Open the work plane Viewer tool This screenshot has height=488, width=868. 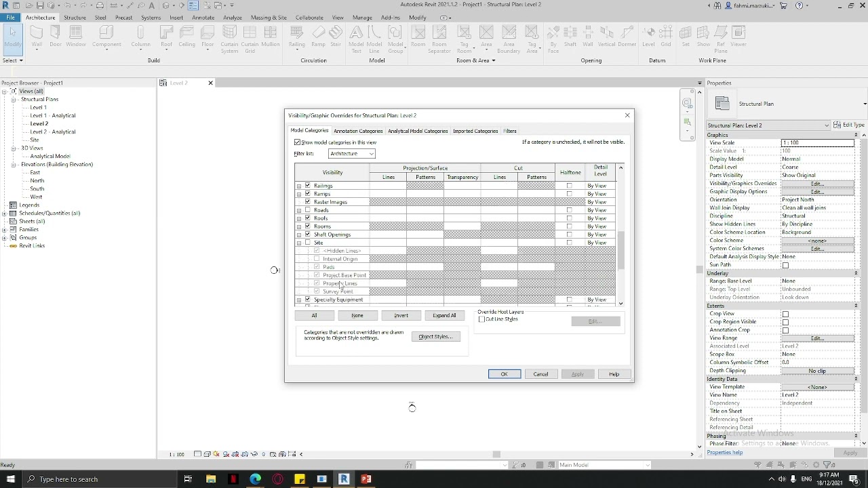pyautogui.click(x=738, y=36)
